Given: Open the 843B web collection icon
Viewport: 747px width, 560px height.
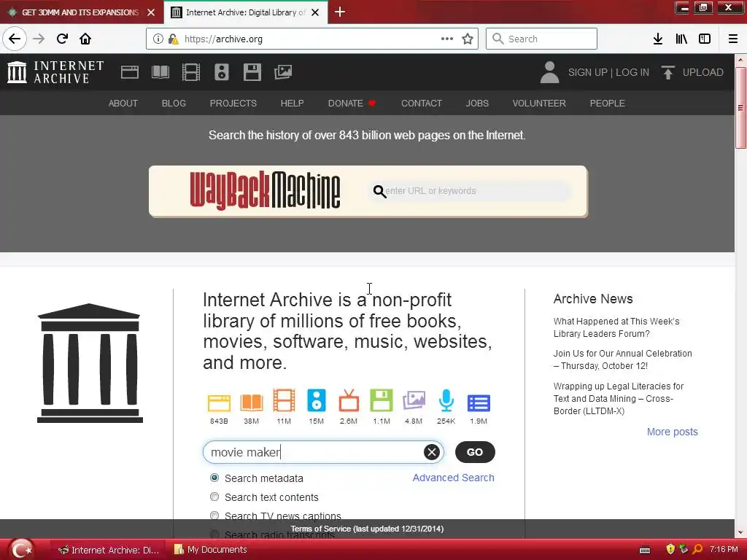Looking at the screenshot, I should click(219, 402).
